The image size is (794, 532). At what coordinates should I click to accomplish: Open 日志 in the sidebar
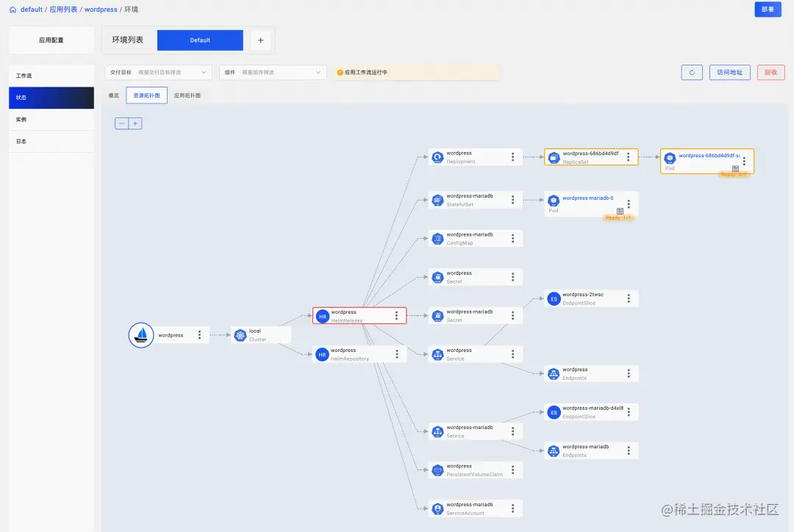pos(51,141)
